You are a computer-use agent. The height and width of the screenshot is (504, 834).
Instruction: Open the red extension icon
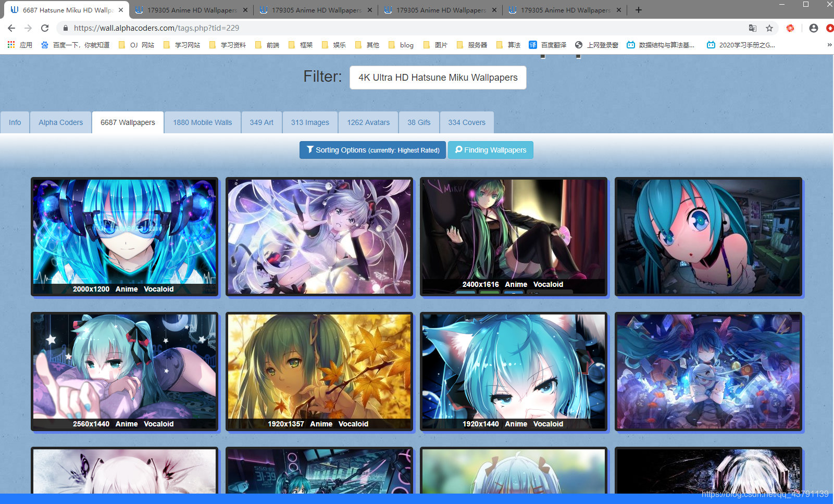click(790, 28)
